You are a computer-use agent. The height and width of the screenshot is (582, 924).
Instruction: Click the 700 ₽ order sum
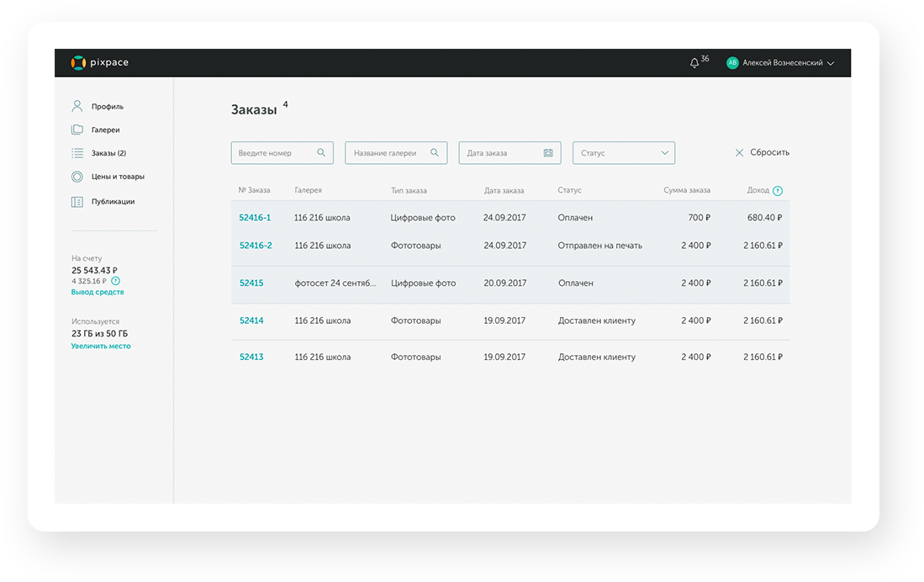coord(700,218)
